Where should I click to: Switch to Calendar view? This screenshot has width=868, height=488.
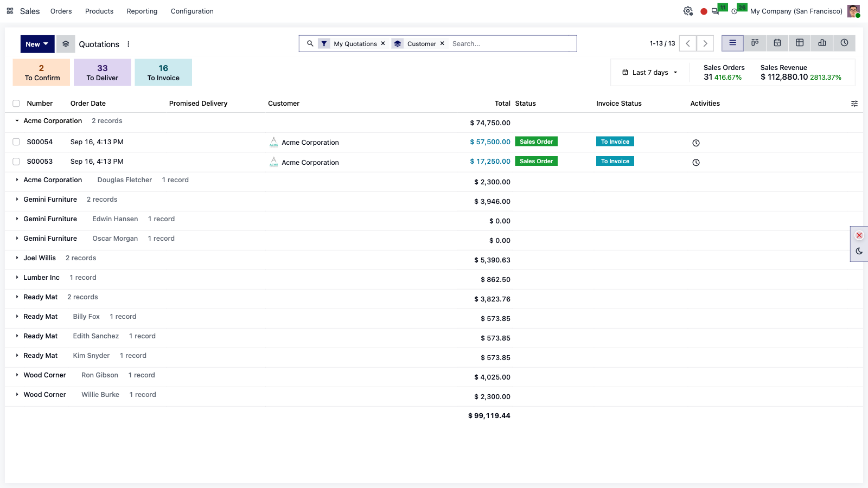tap(777, 43)
